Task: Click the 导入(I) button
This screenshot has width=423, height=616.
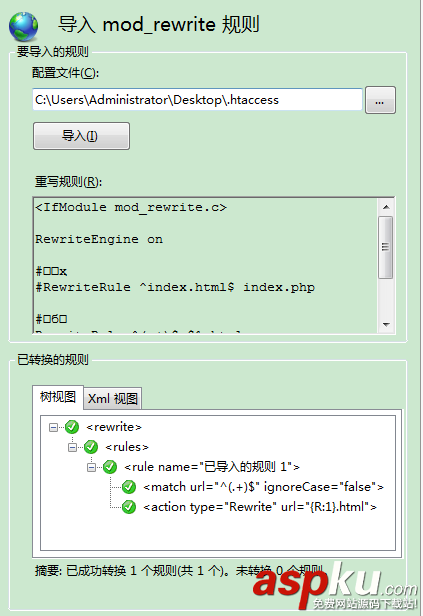Action: [81, 136]
